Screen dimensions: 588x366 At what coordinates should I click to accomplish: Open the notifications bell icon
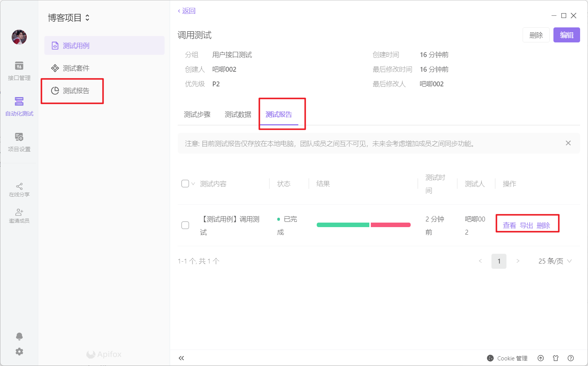[19, 336]
